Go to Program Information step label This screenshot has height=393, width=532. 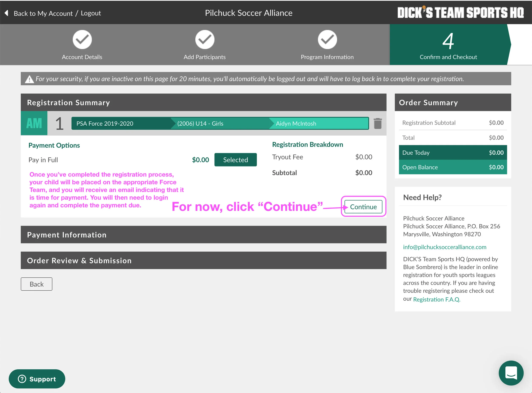point(327,57)
